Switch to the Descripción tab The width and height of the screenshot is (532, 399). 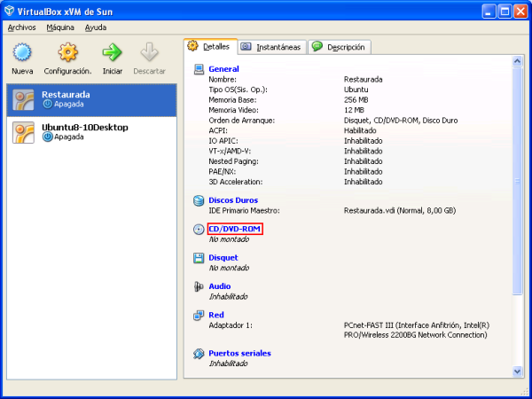pos(340,47)
